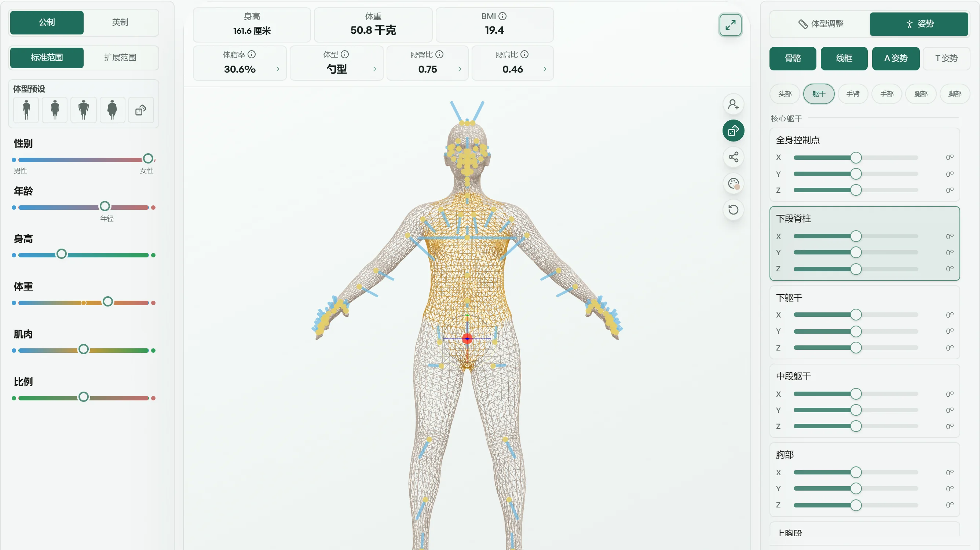
Task: Open the 体型调整 tab
Action: 820,24
